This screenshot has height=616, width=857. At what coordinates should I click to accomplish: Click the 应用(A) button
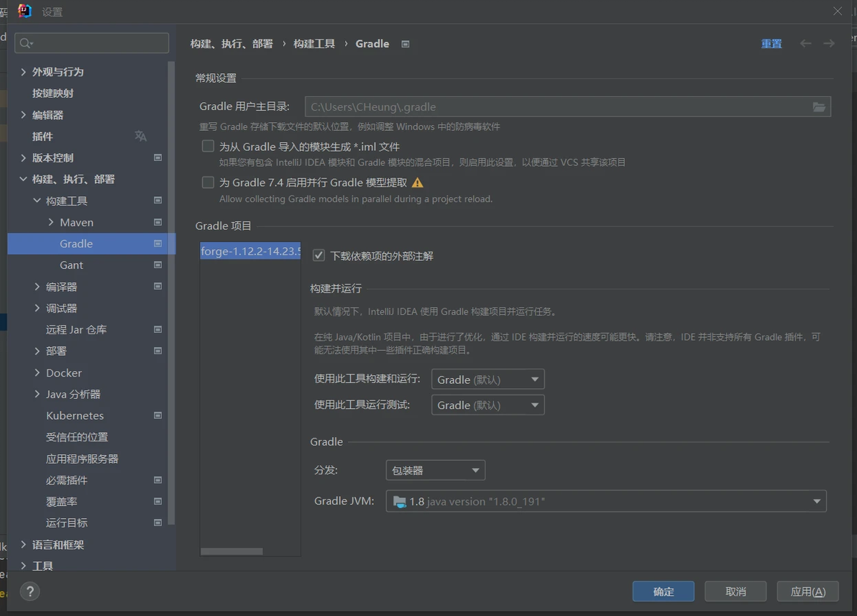coord(808,592)
